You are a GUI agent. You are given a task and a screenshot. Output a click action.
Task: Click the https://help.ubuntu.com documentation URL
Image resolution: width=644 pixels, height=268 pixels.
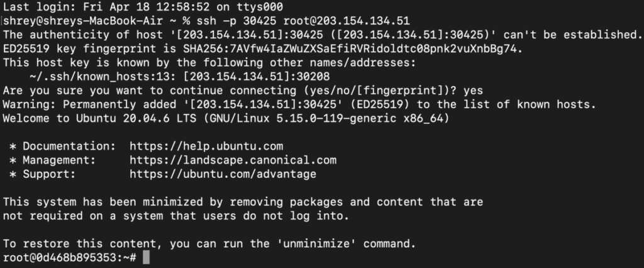coord(206,147)
